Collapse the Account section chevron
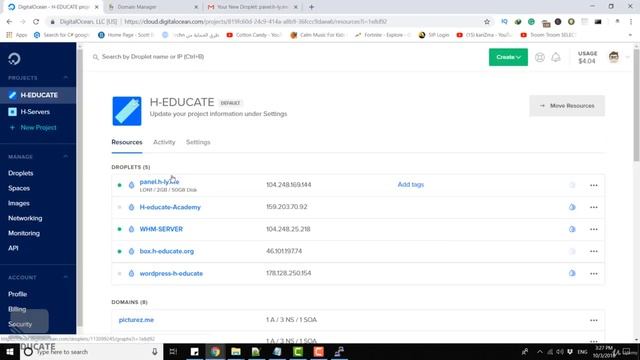The width and height of the screenshot is (640, 360). [66, 277]
